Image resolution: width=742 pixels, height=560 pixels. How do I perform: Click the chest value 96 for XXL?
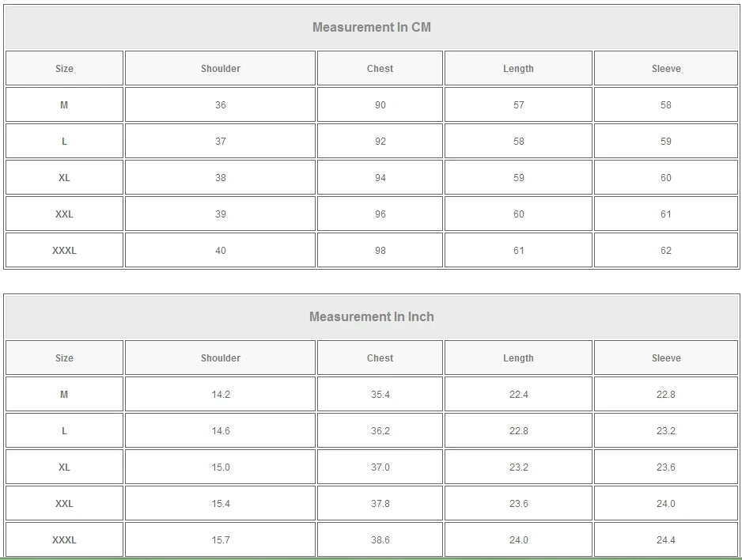(380, 214)
